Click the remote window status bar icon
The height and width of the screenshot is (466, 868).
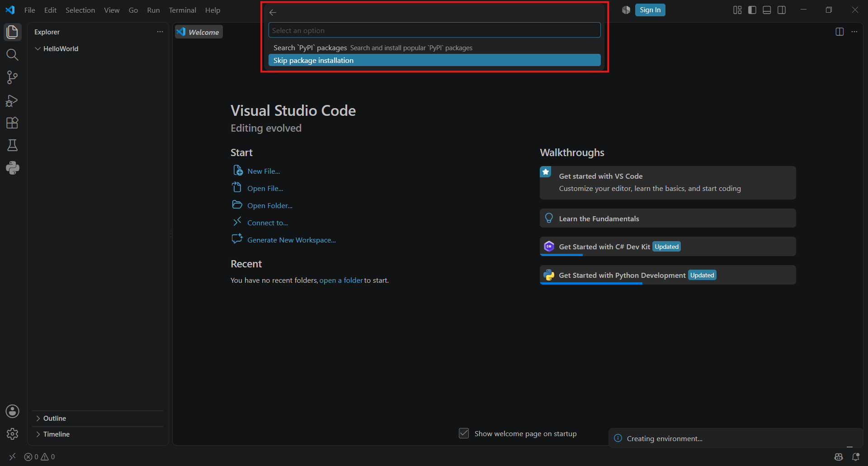click(12, 457)
